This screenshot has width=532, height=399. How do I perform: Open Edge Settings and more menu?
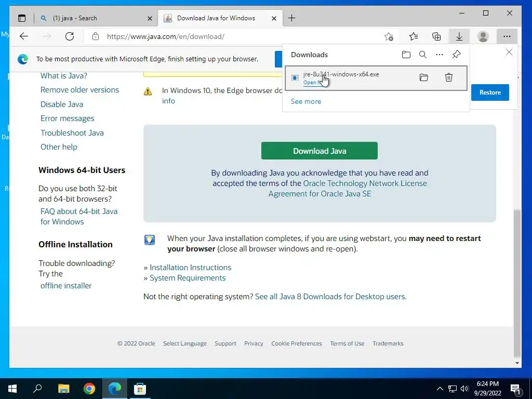pos(507,36)
